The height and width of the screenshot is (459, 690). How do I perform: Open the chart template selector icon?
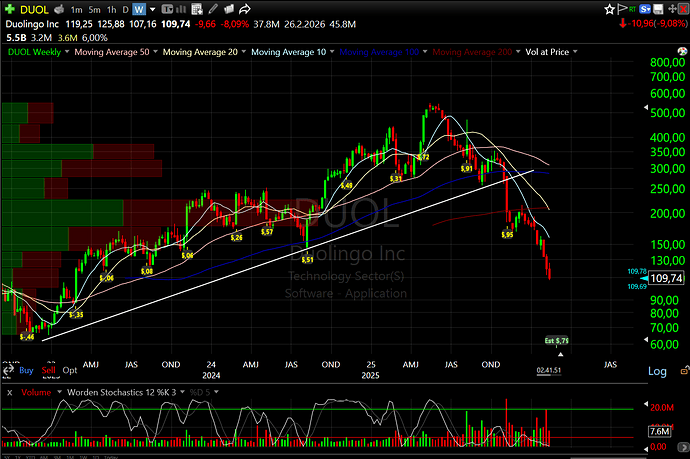coord(167,9)
